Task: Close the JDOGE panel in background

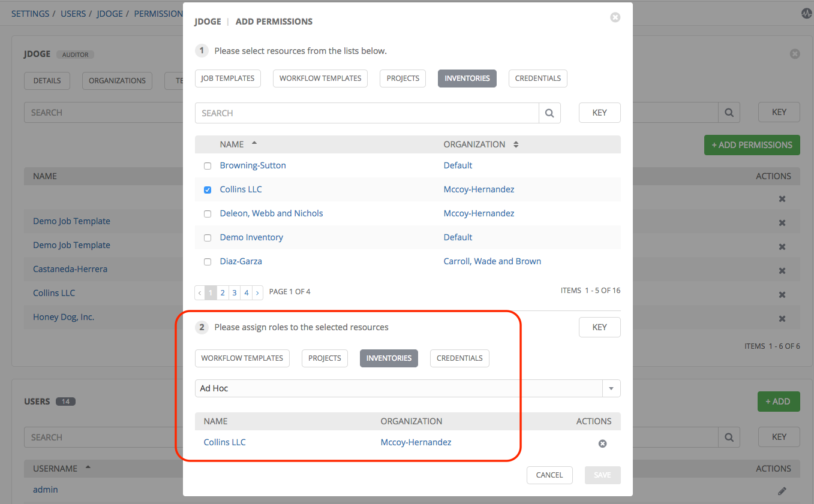Action: (795, 54)
